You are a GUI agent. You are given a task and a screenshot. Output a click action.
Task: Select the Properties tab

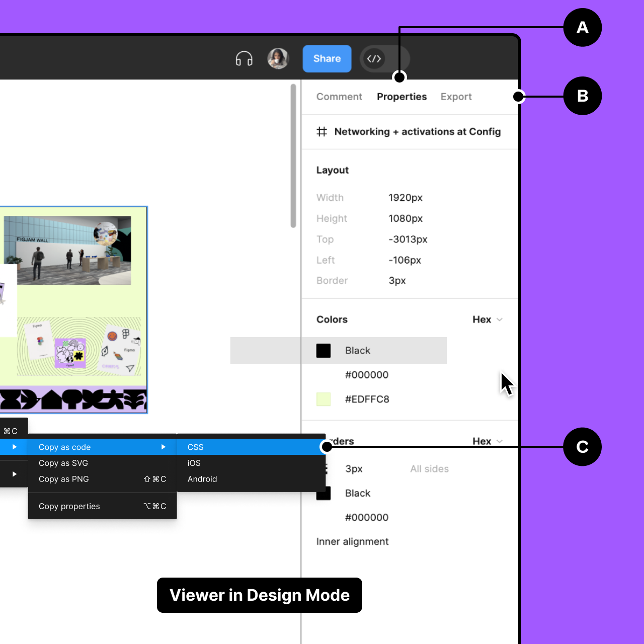point(401,97)
